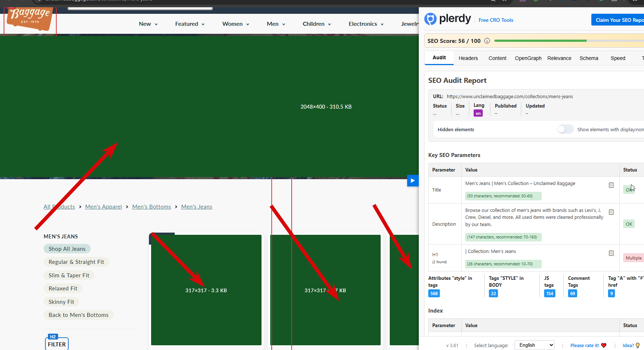Click the 69 Comment Tags count badge
This screenshot has height=350, width=644.
572,293
